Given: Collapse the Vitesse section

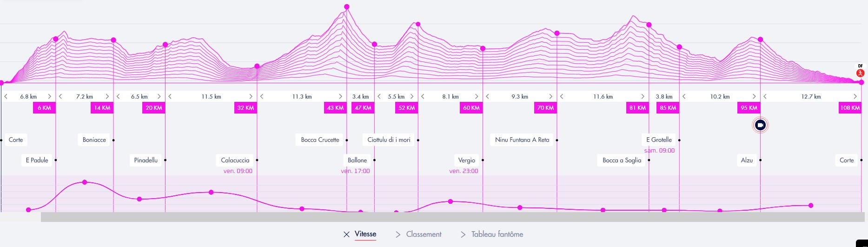Looking at the screenshot, I should (x=365, y=234).
